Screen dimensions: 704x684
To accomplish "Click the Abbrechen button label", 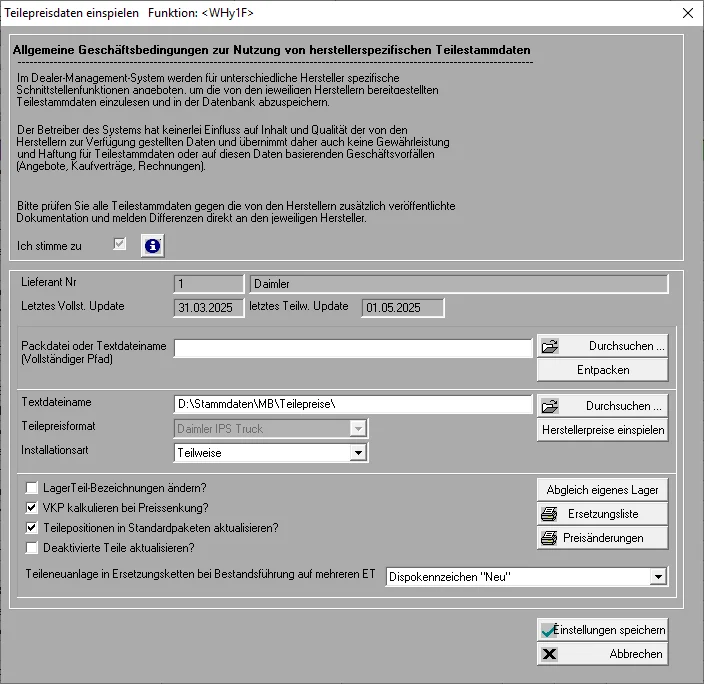I will pyautogui.click(x=636, y=654).
